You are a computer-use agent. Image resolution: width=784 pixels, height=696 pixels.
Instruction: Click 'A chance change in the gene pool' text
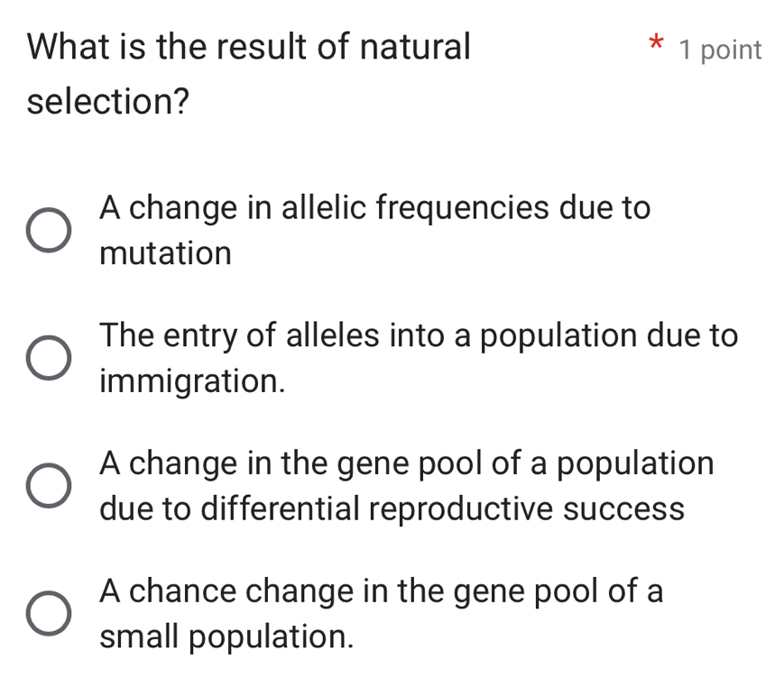[382, 592]
